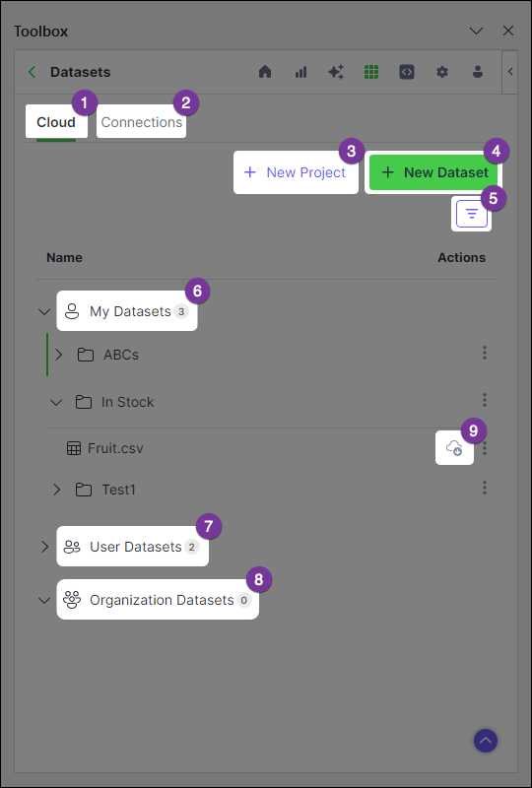Open the three-dot menu for Test1 folder

tap(485, 488)
